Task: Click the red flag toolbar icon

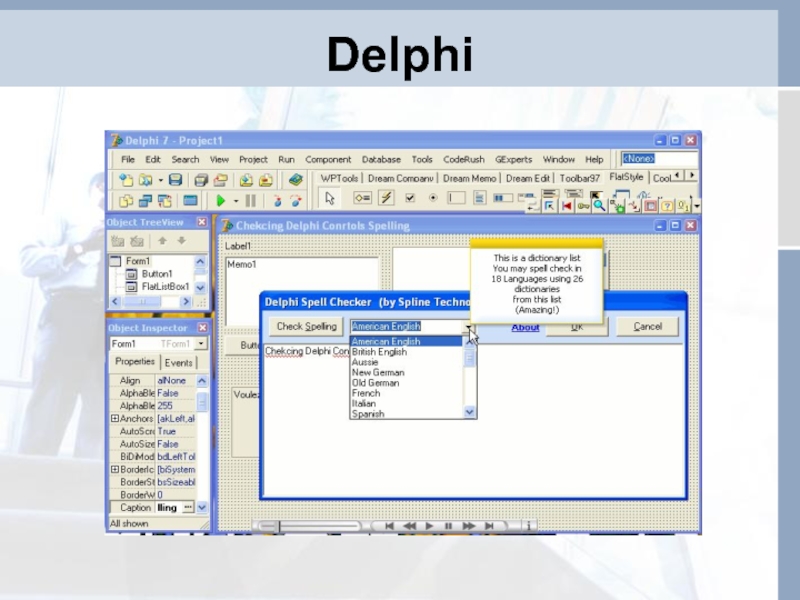Action: [566, 206]
